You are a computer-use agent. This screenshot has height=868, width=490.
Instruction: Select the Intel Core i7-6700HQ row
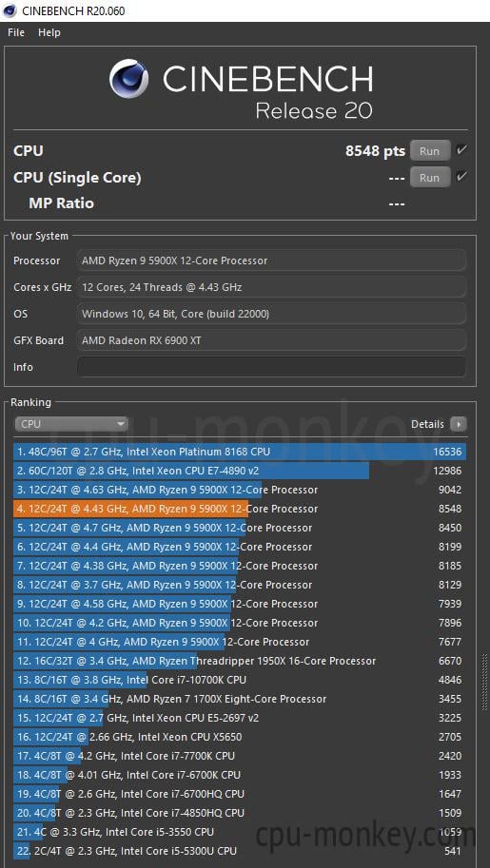240,794
